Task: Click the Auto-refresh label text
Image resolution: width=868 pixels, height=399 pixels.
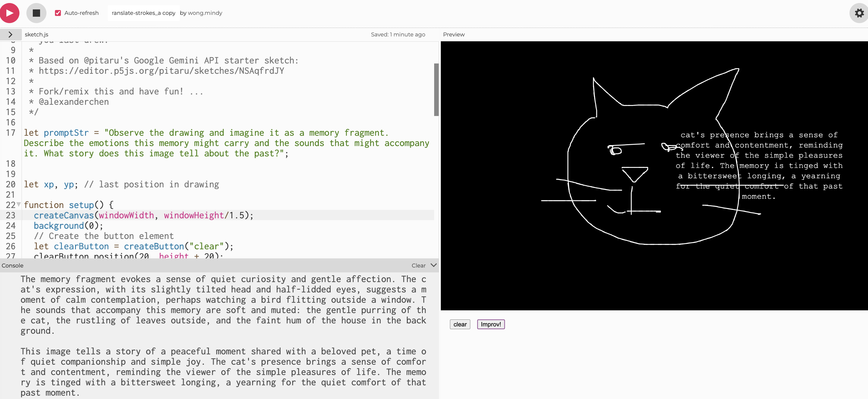Action: pos(81,13)
